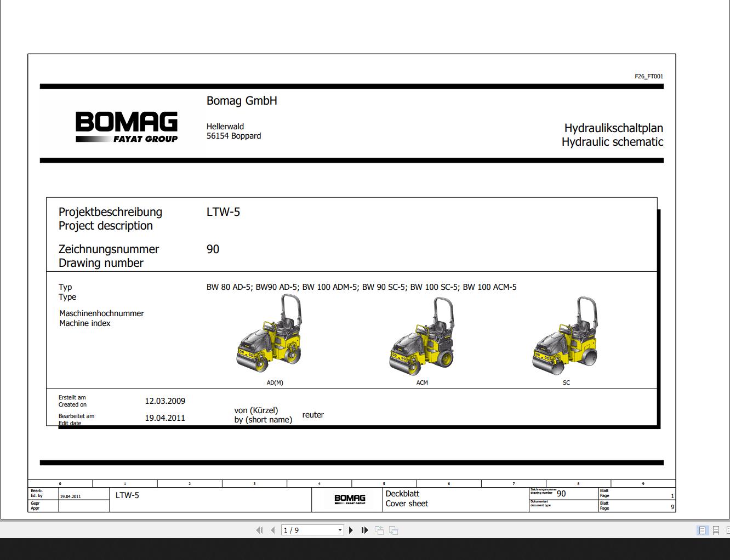This screenshot has height=560, width=730.
Task: Click the short name 'reuter'
Action: tap(313, 415)
